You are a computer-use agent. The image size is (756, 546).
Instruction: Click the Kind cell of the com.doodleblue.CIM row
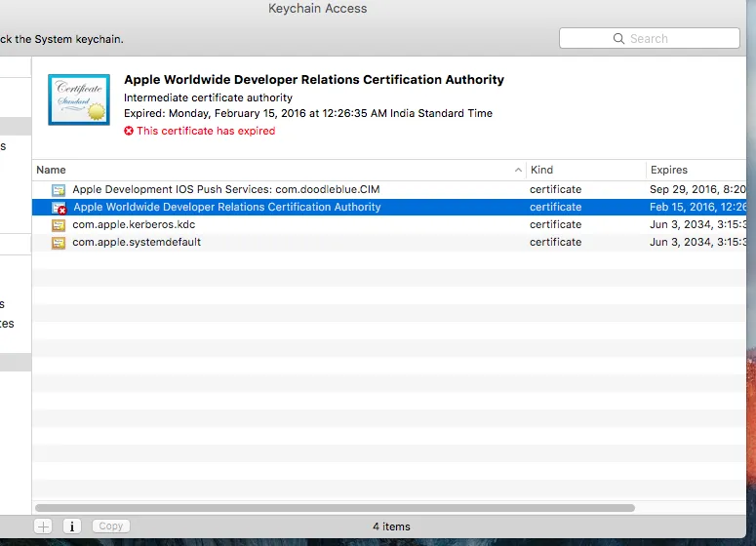[x=555, y=189]
